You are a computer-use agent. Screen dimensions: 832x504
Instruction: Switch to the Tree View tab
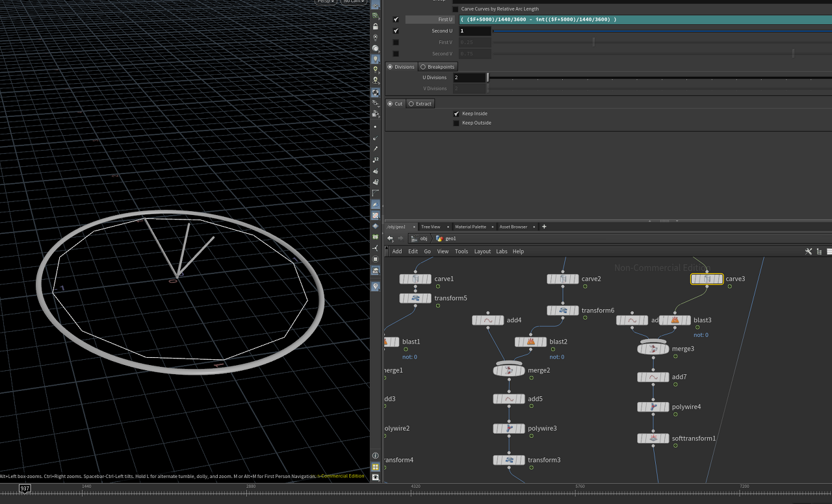pos(430,227)
